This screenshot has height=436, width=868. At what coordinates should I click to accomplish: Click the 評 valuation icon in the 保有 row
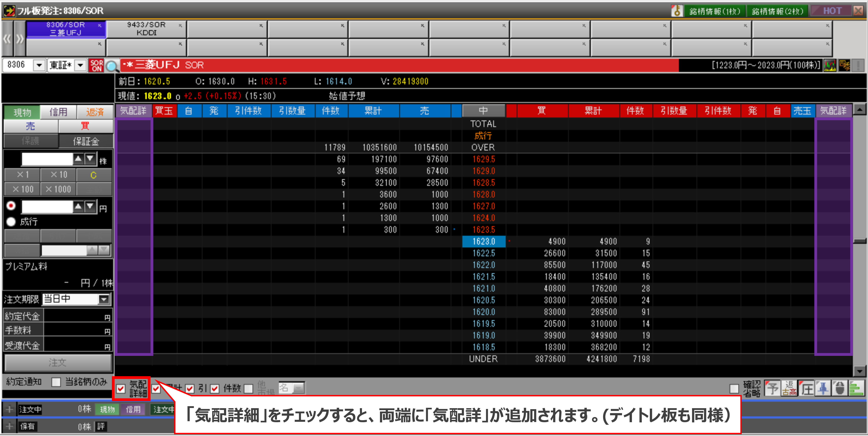click(101, 427)
